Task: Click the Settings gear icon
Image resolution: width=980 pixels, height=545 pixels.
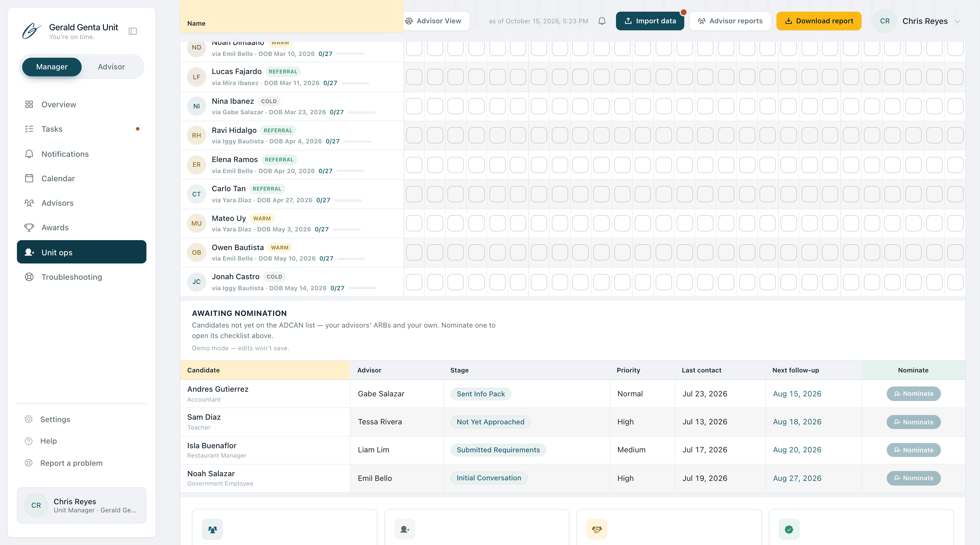Action: point(29,419)
